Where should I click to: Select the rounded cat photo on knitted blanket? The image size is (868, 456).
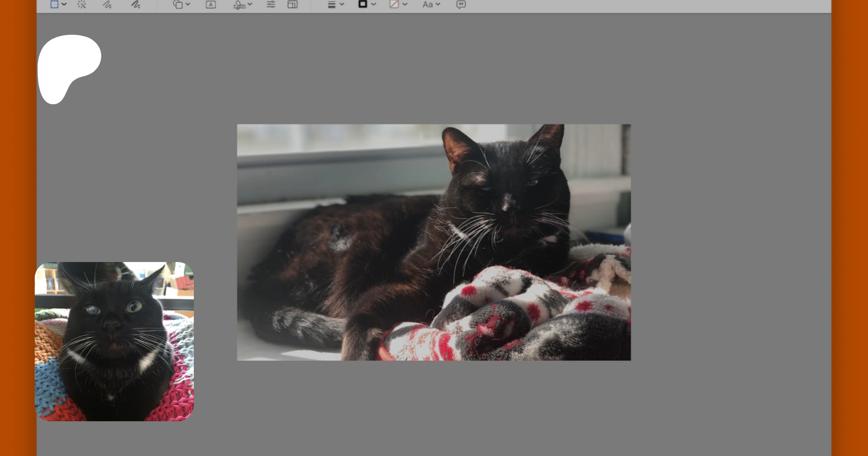[114, 341]
